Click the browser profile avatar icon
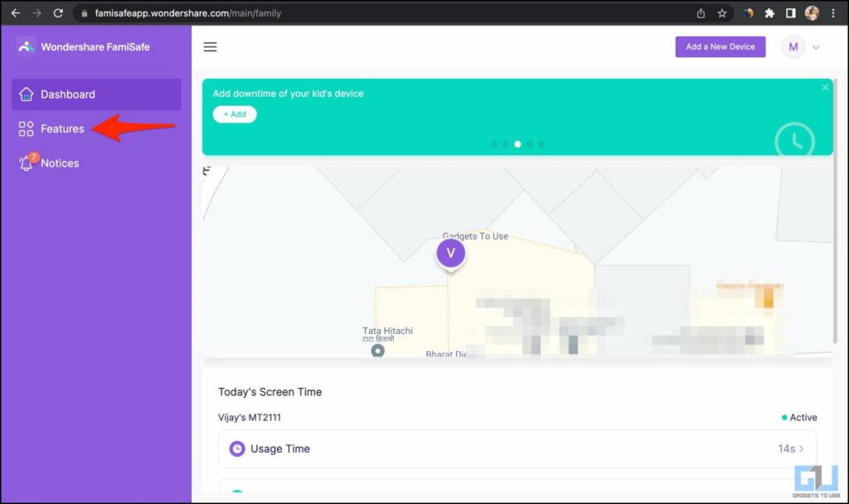 pyautogui.click(x=811, y=13)
